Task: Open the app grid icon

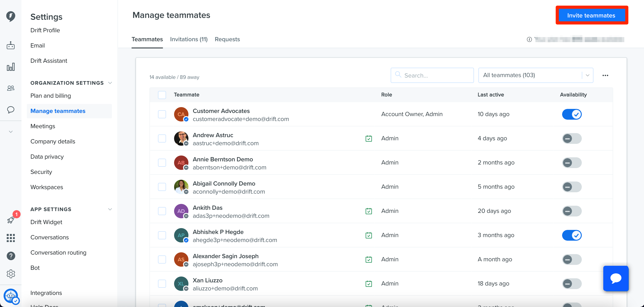Action: point(11,238)
